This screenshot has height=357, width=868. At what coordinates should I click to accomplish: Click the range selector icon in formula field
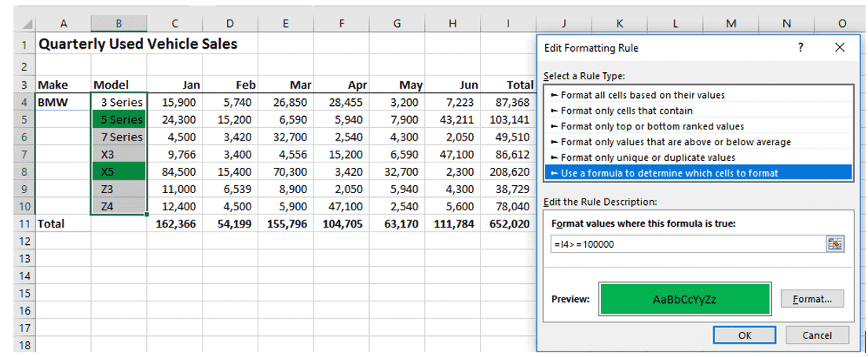[835, 244]
